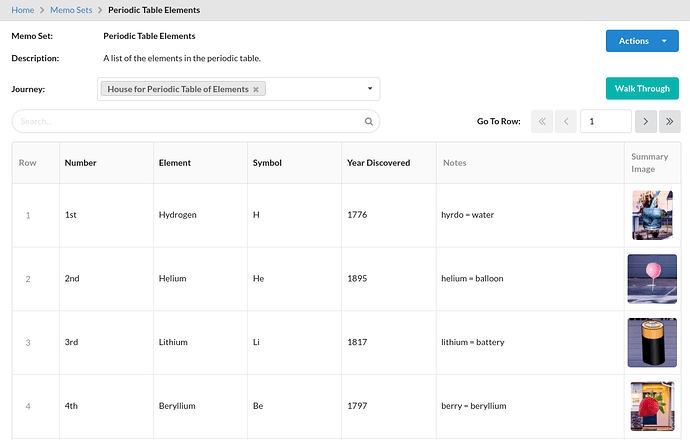Open Memo Sets breadcrumb link

point(71,10)
